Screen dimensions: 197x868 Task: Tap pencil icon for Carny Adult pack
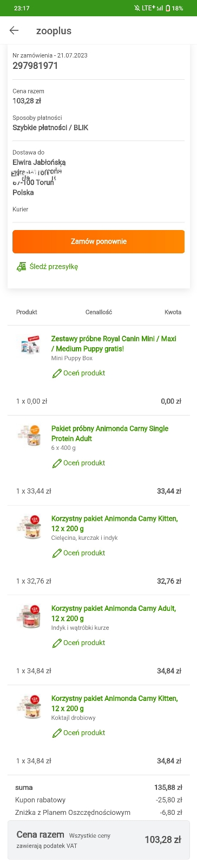(x=56, y=643)
